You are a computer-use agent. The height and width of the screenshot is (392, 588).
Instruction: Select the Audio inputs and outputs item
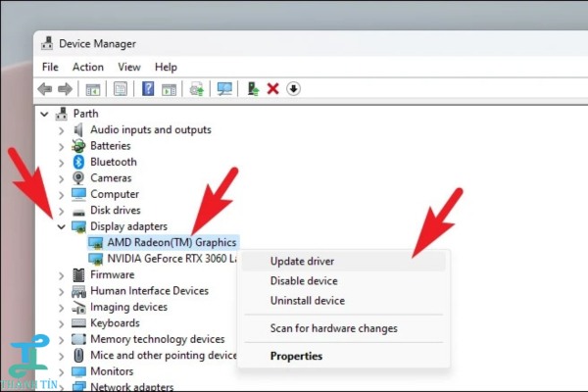coord(150,129)
